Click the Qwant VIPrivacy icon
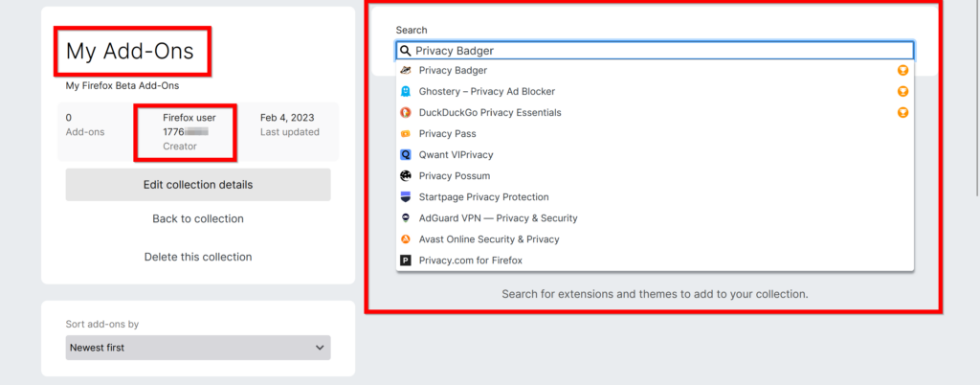The width and height of the screenshot is (980, 385). [x=406, y=155]
